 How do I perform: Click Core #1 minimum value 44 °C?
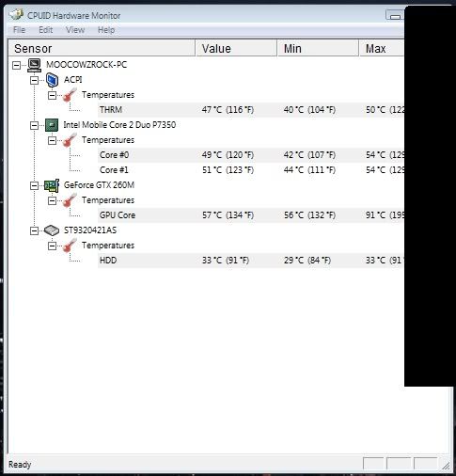tap(309, 170)
